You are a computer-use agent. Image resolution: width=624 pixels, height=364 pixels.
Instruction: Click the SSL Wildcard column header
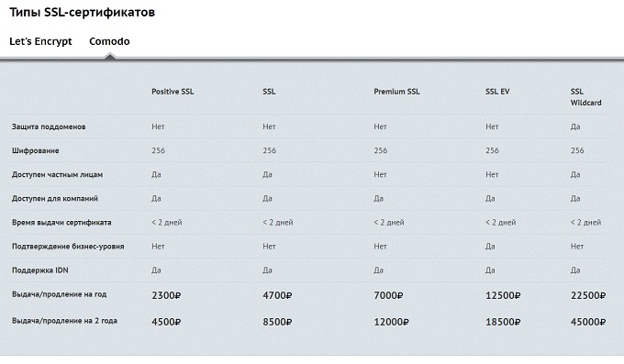pos(585,97)
